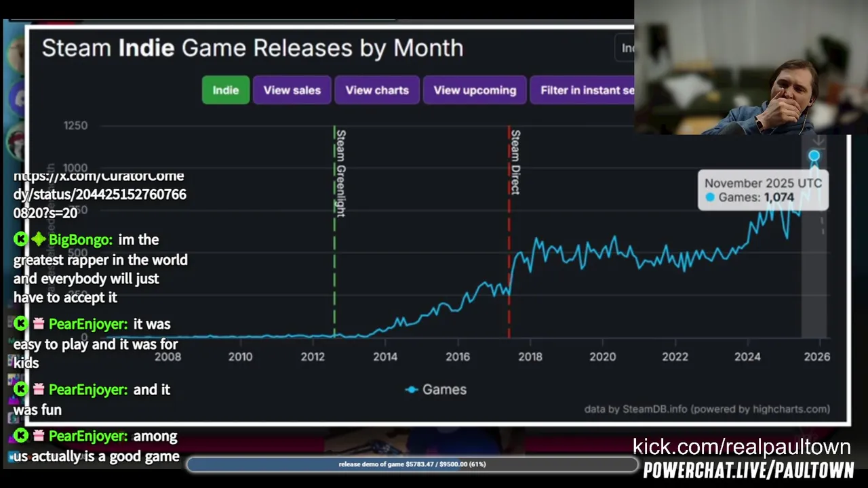
Task: Click the green diamond badge beside BigBongo
Action: click(39, 239)
